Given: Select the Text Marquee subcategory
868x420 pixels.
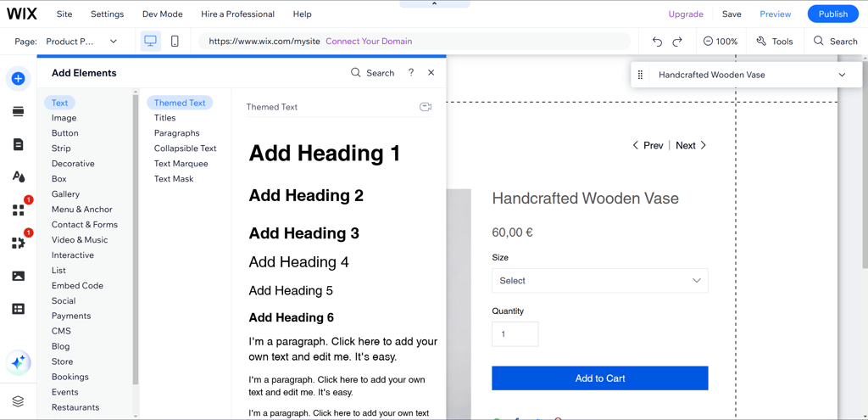Looking at the screenshot, I should [181, 164].
